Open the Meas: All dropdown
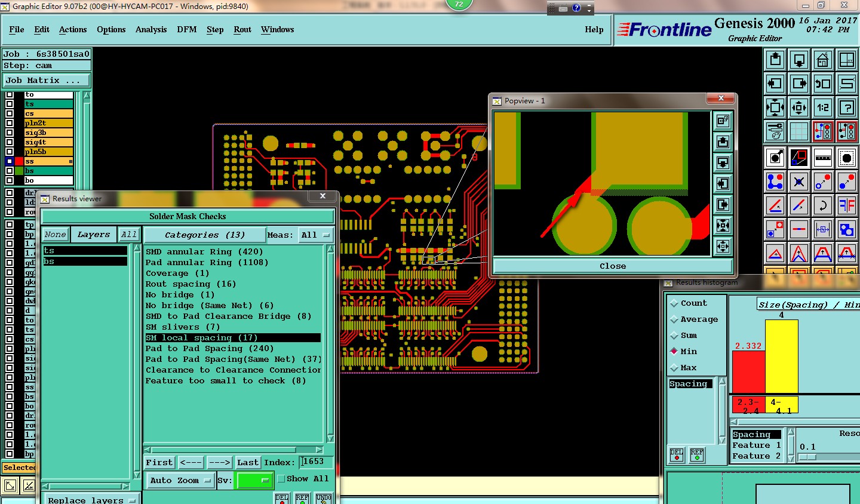The width and height of the screenshot is (860, 504). coord(315,235)
